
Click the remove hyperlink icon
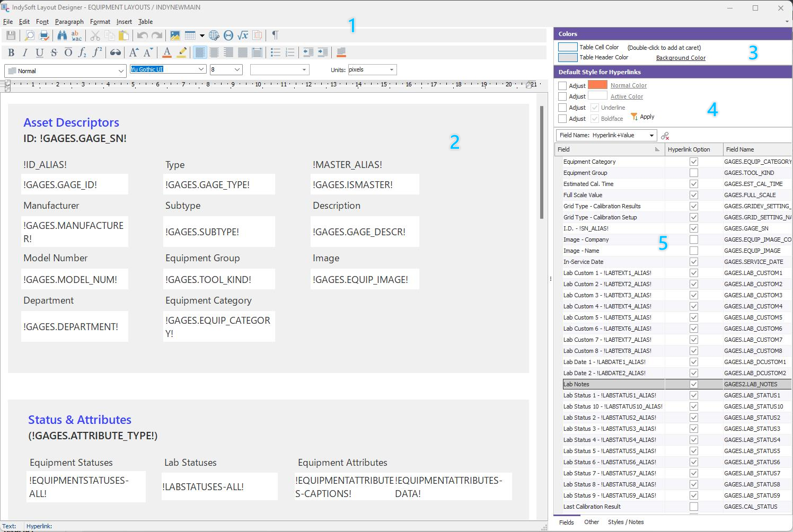(x=665, y=136)
